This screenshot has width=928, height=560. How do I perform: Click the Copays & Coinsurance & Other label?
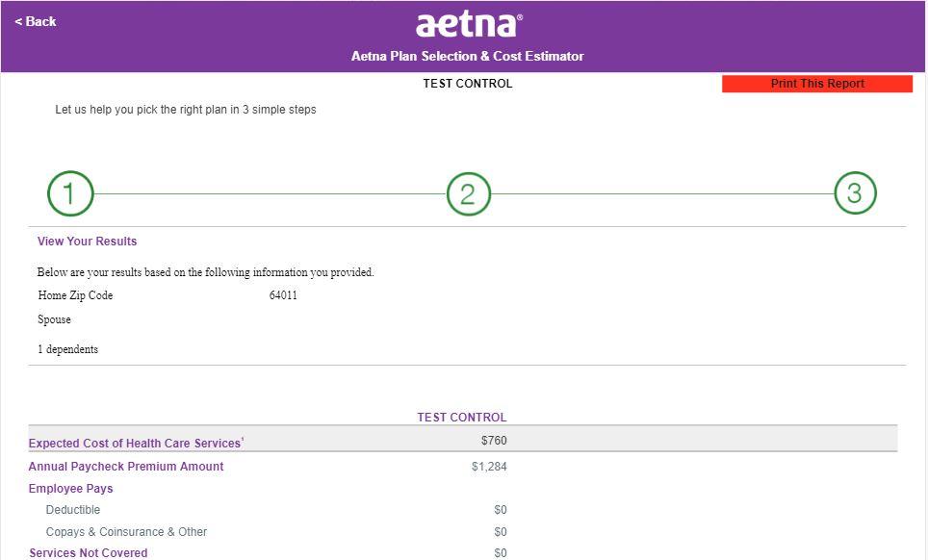click(x=126, y=532)
